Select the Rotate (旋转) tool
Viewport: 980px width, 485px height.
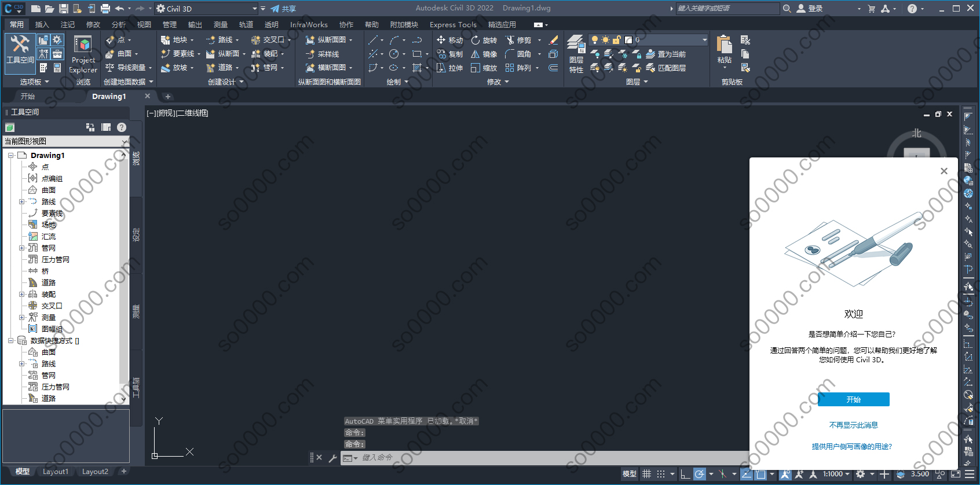[484, 40]
